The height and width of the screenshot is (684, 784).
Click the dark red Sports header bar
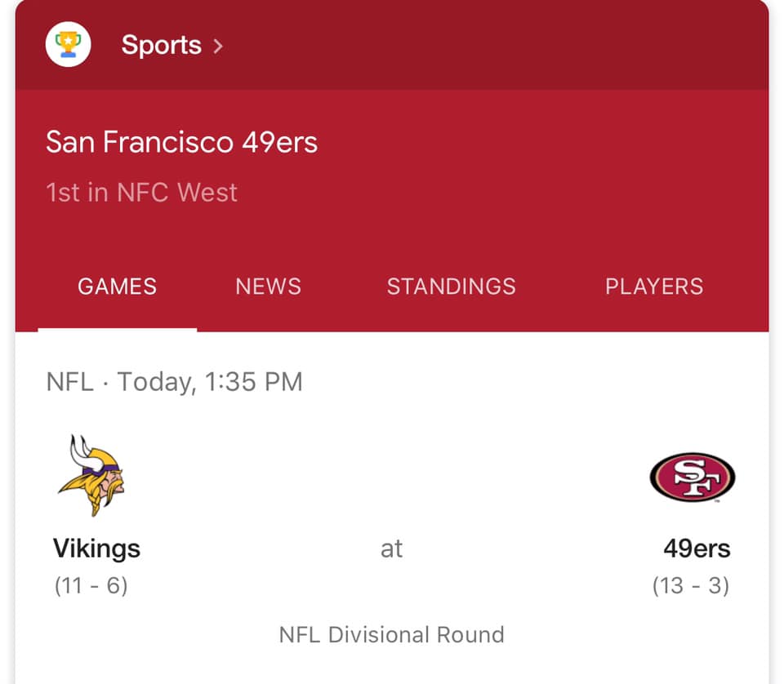[x=490, y=45]
